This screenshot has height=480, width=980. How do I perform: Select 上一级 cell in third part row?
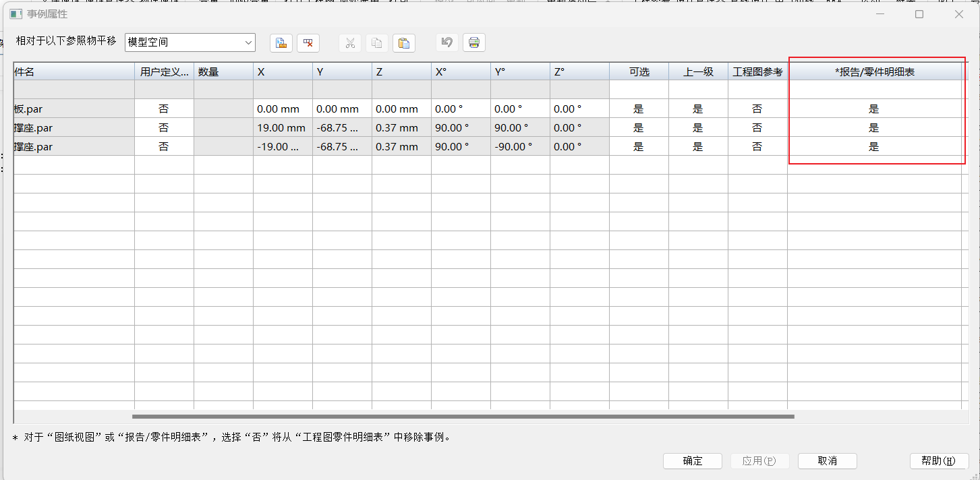(698, 146)
